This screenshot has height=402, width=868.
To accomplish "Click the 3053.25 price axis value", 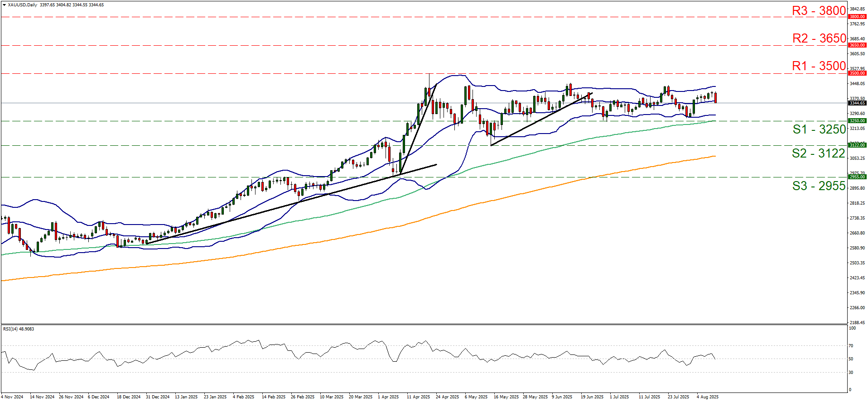I will pos(857,158).
